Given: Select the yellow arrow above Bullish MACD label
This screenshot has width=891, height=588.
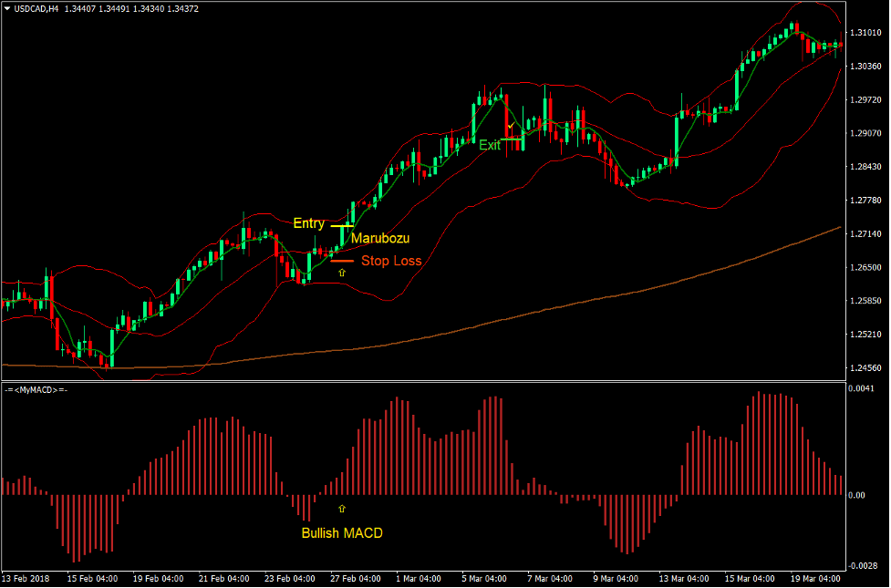Looking at the screenshot, I should [341, 509].
